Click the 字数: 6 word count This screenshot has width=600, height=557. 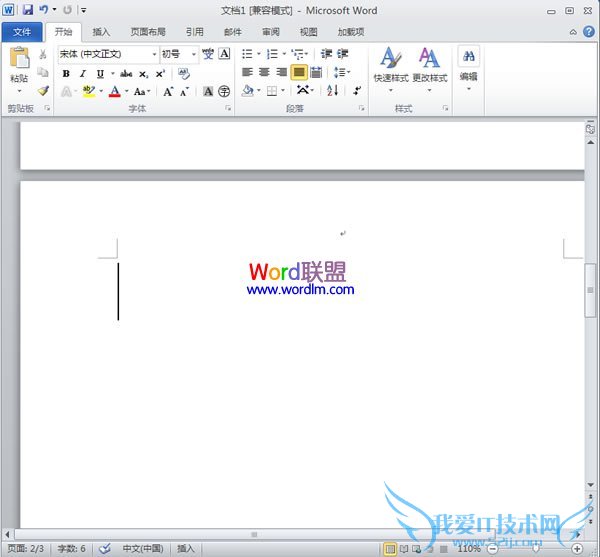pyautogui.click(x=72, y=549)
